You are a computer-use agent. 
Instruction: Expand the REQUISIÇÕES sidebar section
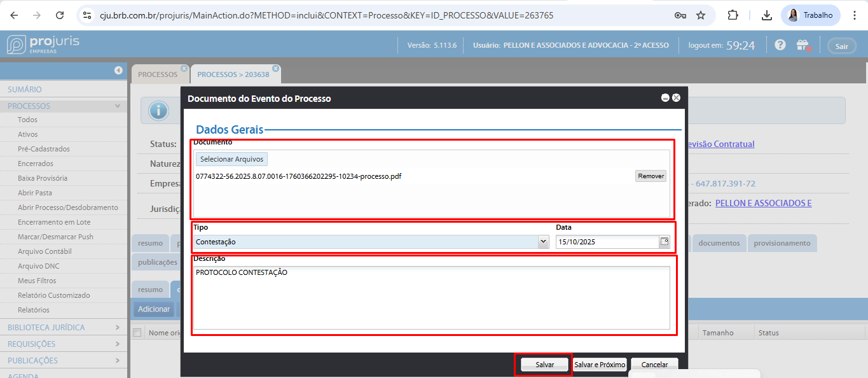(117, 344)
